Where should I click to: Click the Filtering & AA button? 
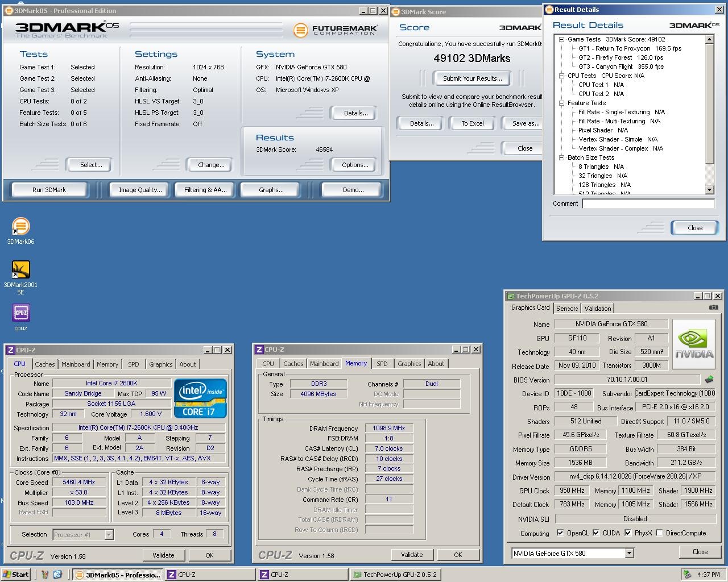tap(205, 190)
